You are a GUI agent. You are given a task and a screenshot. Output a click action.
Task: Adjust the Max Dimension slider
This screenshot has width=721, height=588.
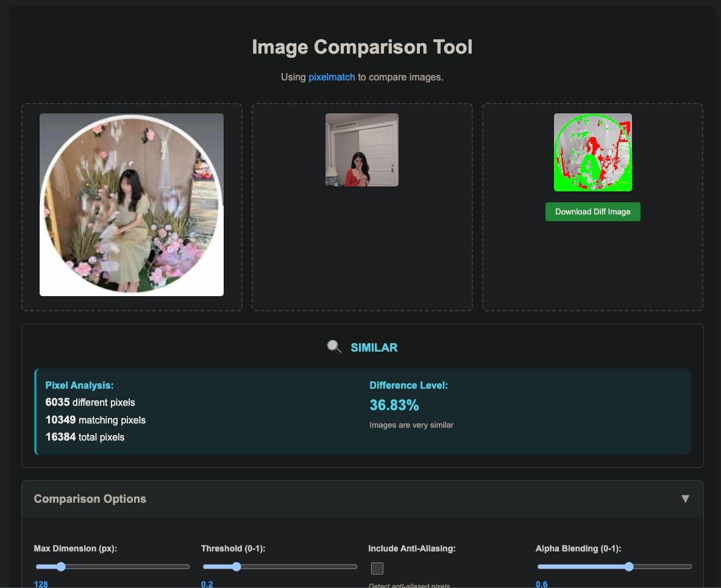click(112, 567)
